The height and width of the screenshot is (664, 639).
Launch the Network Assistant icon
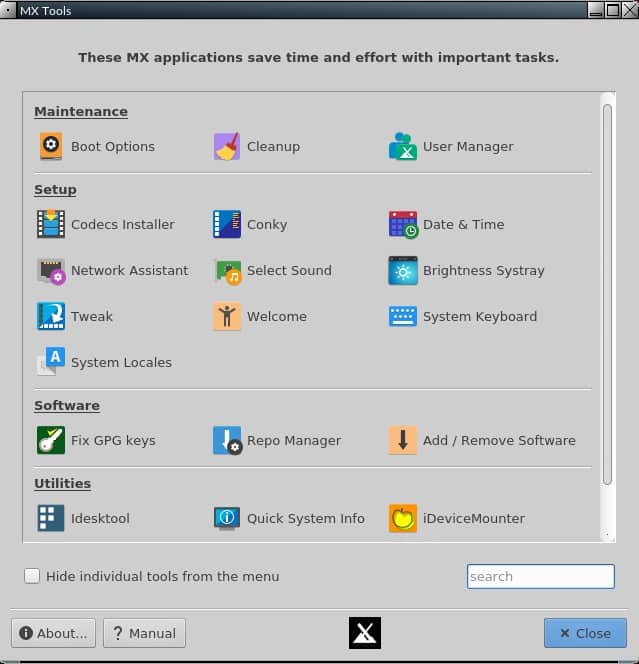[51, 271]
